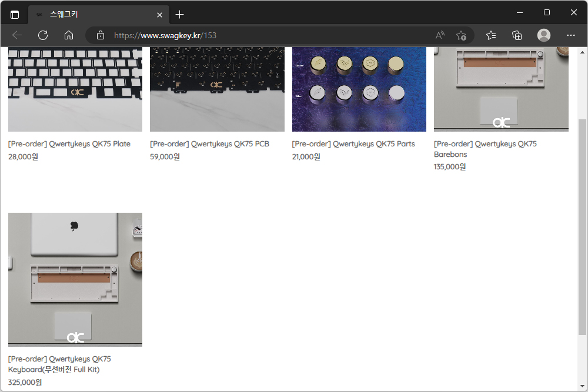The image size is (588, 392).
Task: Activate Read aloud icon
Action: [440, 35]
